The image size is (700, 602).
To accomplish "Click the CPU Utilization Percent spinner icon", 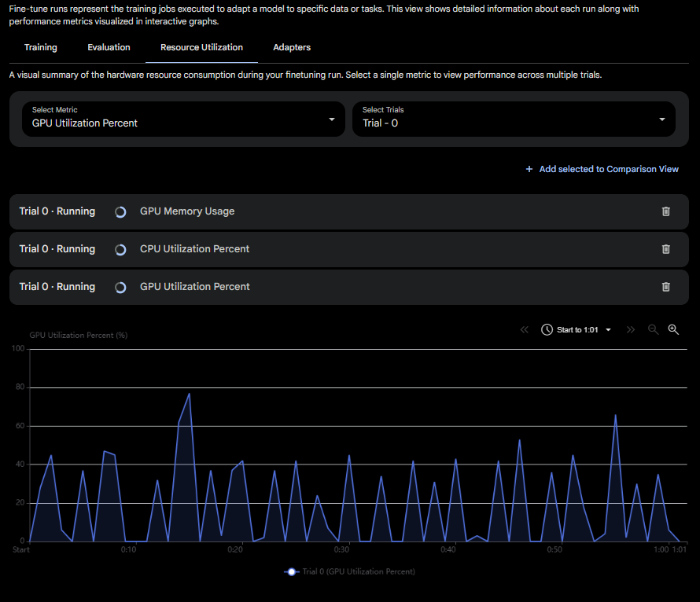I will (120, 250).
